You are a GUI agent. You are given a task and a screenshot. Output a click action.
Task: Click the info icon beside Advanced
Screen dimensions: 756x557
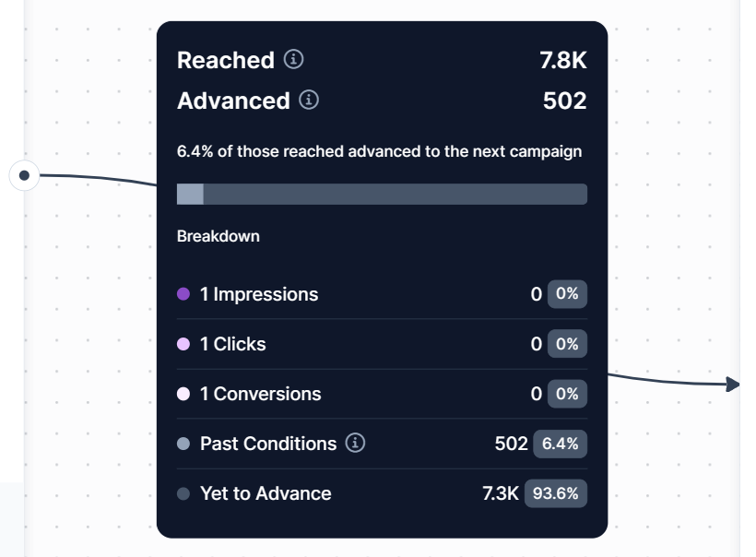tap(310, 100)
